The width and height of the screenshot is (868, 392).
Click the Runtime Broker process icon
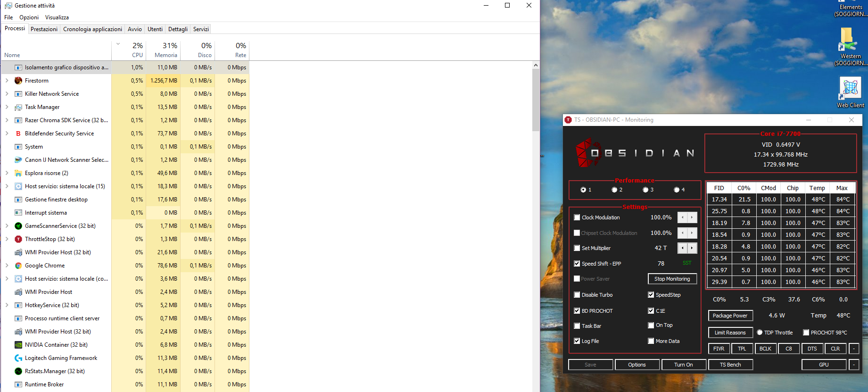click(18, 384)
